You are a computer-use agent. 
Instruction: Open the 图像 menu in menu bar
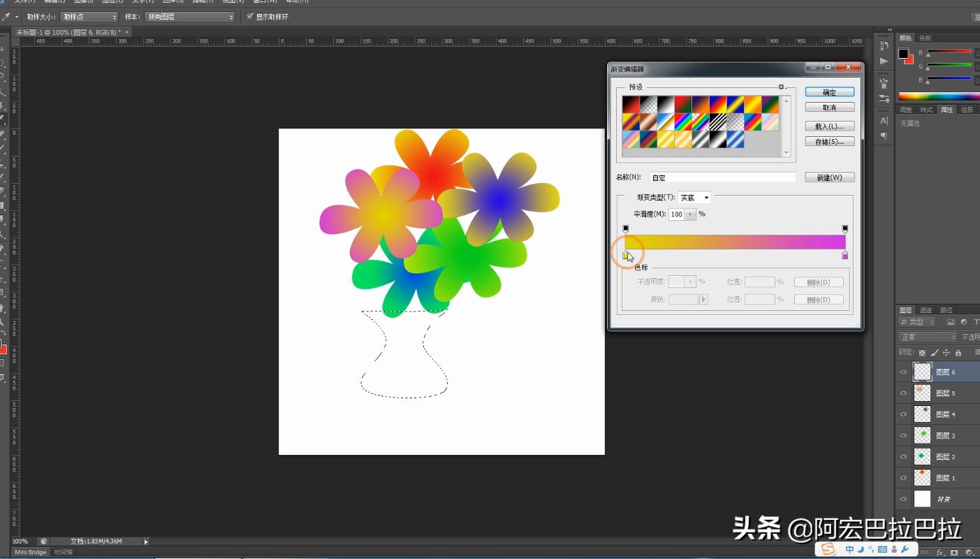pos(82,2)
